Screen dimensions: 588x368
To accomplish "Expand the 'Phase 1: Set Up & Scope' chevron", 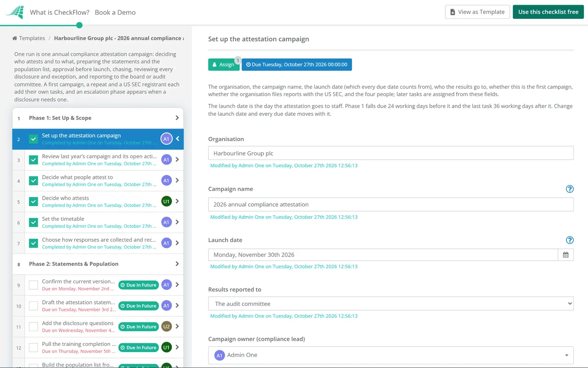I will [177, 118].
